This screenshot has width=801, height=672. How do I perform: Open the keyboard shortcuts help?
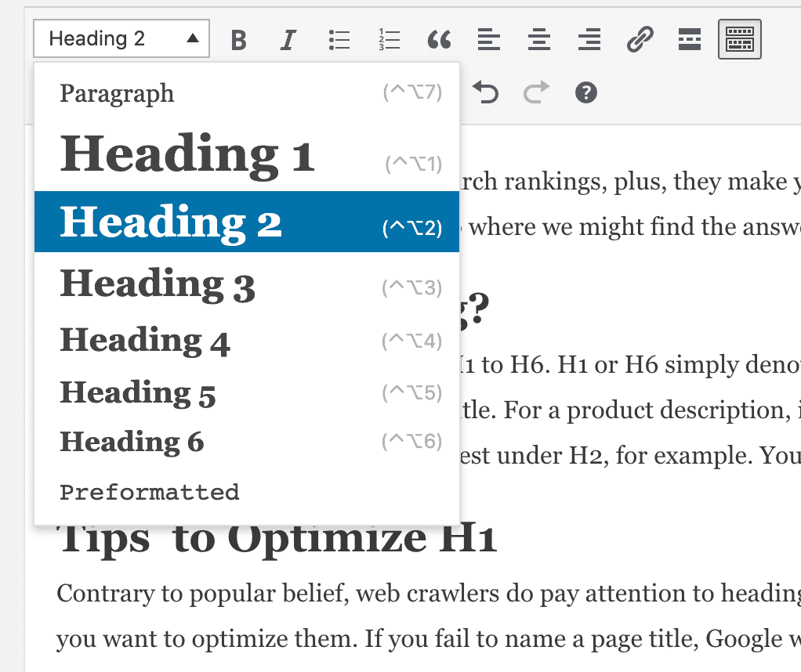point(585,92)
